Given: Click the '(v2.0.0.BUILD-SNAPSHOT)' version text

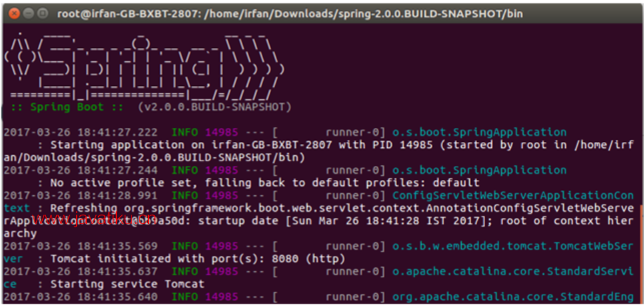Looking at the screenshot, I should click(215, 107).
